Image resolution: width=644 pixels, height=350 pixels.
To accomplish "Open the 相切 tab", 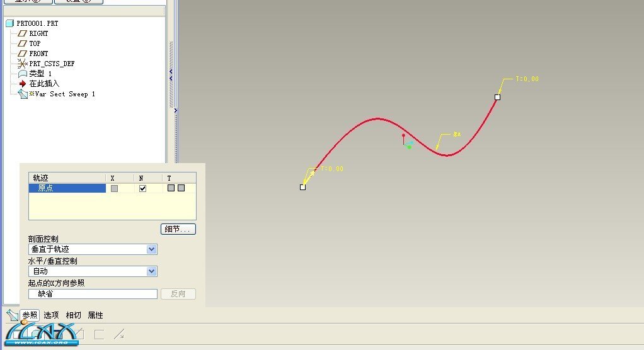I will [x=74, y=315].
